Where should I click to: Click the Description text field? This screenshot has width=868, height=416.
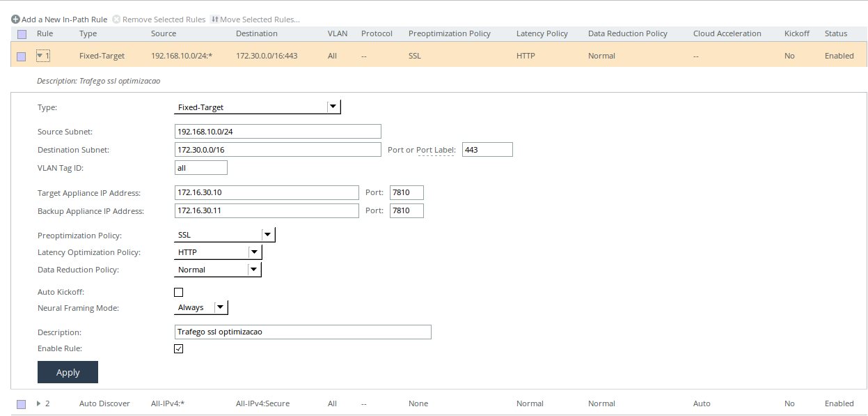click(303, 332)
